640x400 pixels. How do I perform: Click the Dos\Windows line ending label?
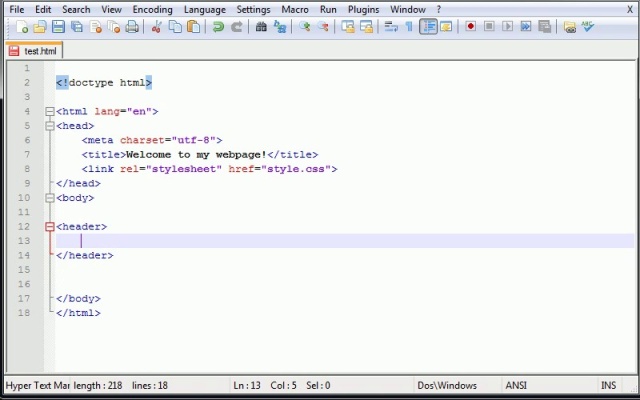click(447, 385)
